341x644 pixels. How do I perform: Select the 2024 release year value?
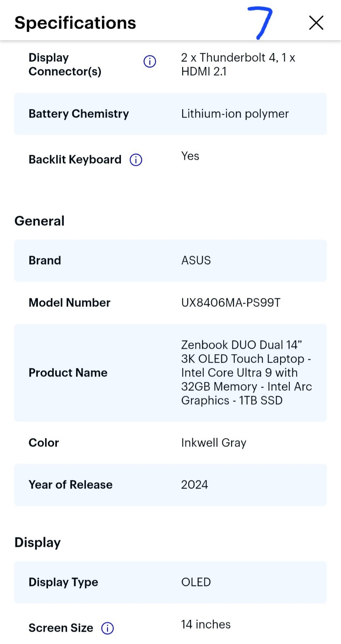pyautogui.click(x=194, y=485)
